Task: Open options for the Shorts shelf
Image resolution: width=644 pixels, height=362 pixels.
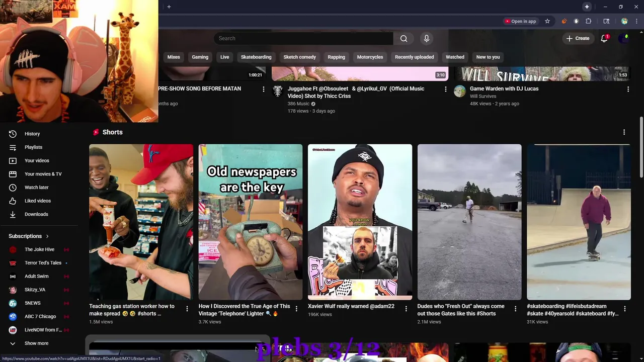Action: coord(624,132)
